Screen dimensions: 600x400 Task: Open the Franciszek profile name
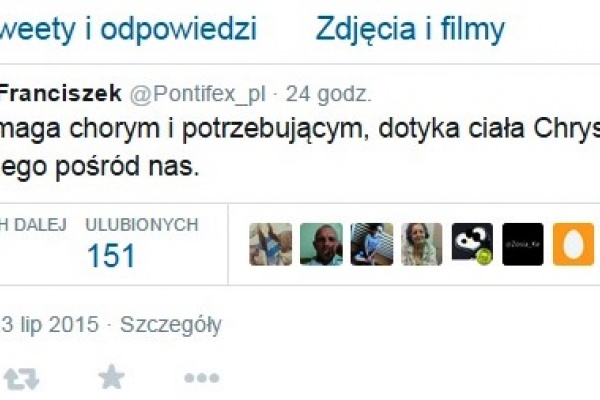pos(60,94)
